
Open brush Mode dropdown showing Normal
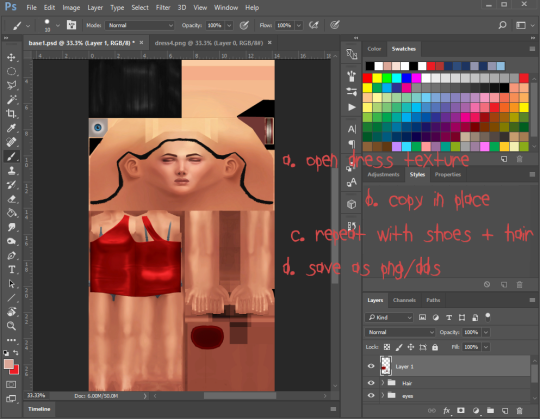[x=139, y=25]
